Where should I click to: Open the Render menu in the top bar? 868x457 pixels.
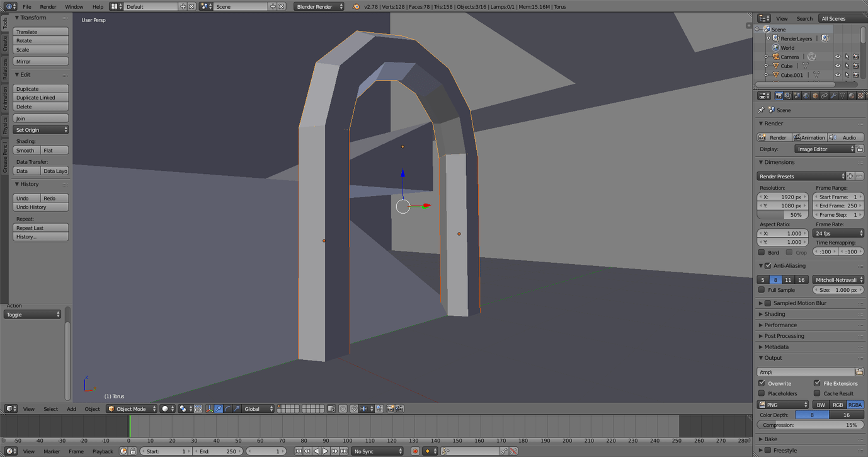48,6
